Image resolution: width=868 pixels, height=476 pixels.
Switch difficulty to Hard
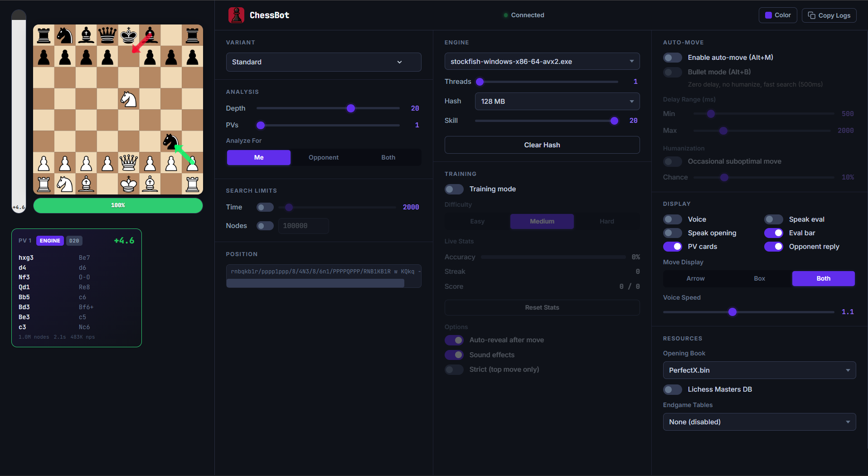coord(606,221)
